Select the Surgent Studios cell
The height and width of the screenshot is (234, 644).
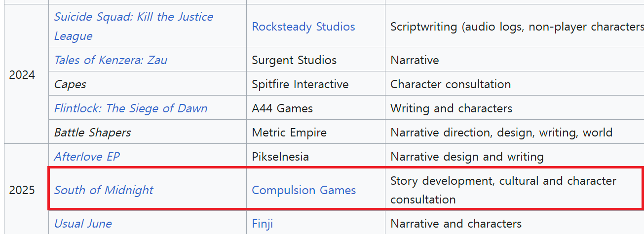point(316,60)
